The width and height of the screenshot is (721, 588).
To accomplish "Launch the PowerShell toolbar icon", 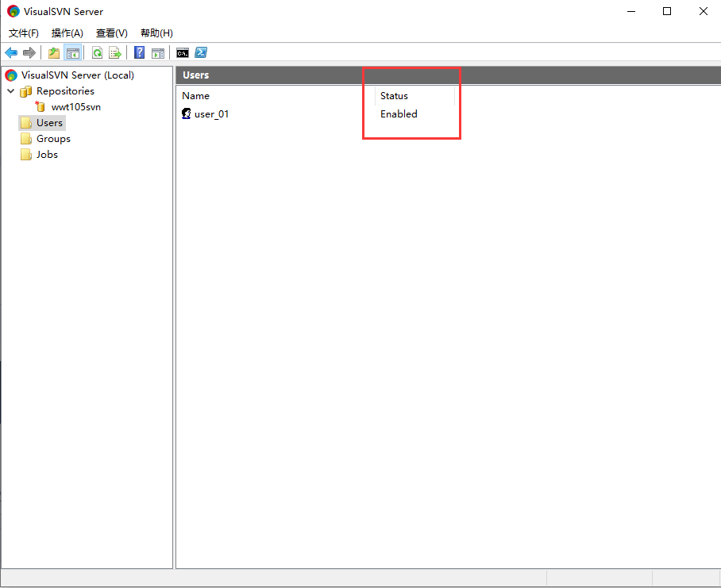I will click(x=202, y=53).
